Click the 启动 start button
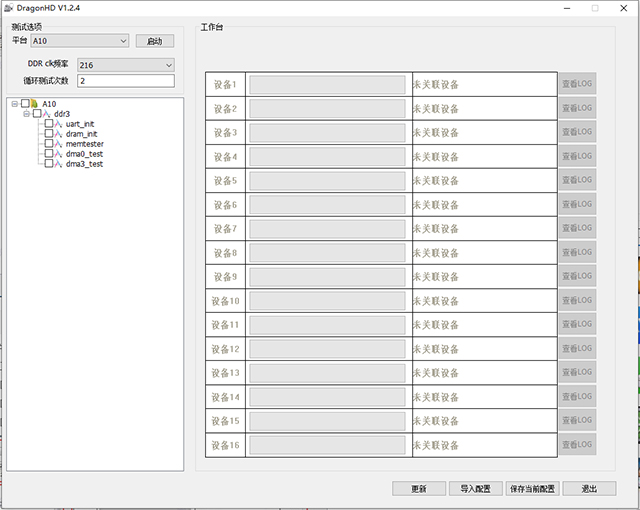This screenshot has width=640, height=510. pos(155,41)
